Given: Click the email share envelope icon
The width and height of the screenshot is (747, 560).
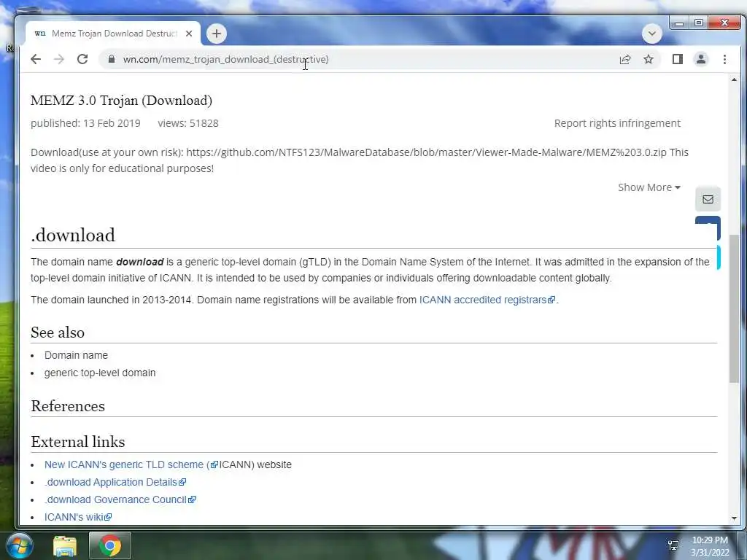Looking at the screenshot, I should pos(708,199).
